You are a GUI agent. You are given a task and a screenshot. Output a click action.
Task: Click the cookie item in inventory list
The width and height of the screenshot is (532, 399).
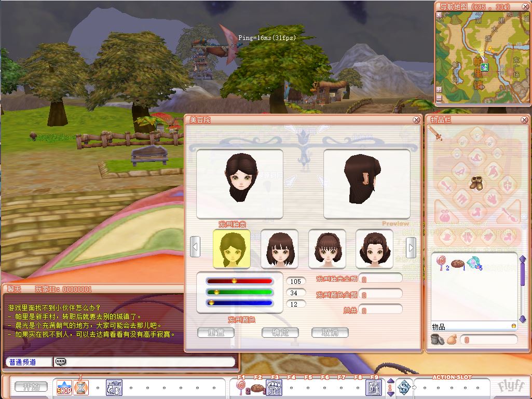(x=457, y=263)
